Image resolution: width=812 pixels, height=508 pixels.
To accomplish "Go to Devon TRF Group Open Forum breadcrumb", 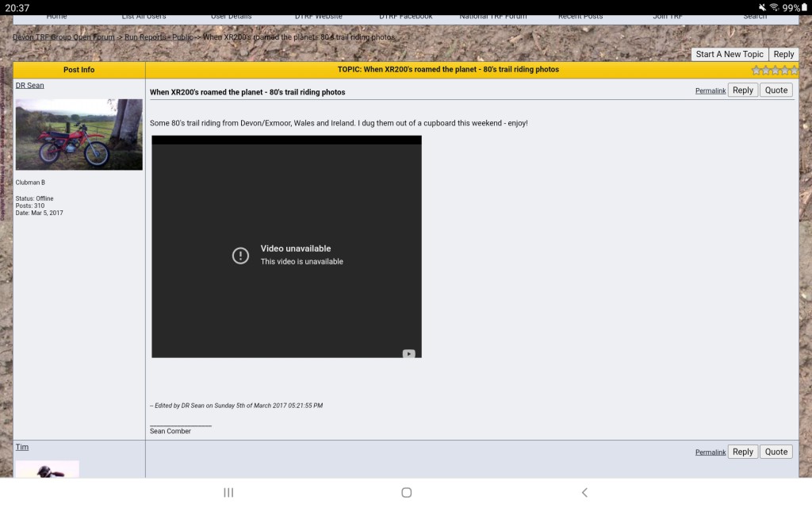I will coord(63,37).
